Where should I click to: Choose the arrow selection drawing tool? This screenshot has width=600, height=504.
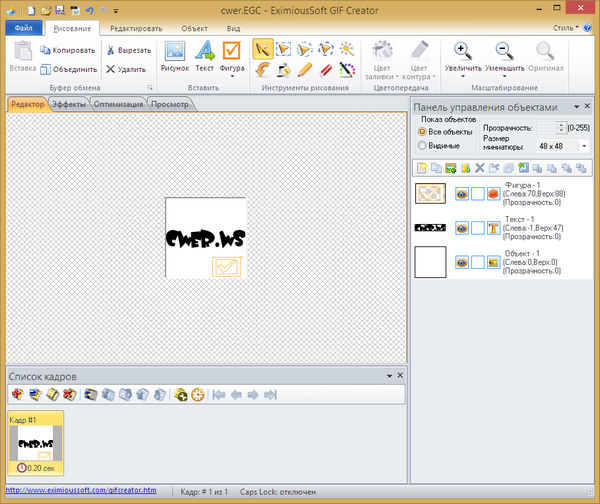(262, 48)
